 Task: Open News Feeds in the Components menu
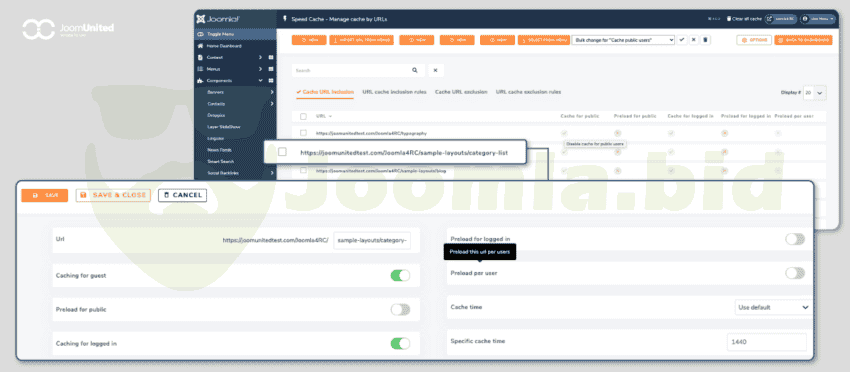pyautogui.click(x=219, y=150)
